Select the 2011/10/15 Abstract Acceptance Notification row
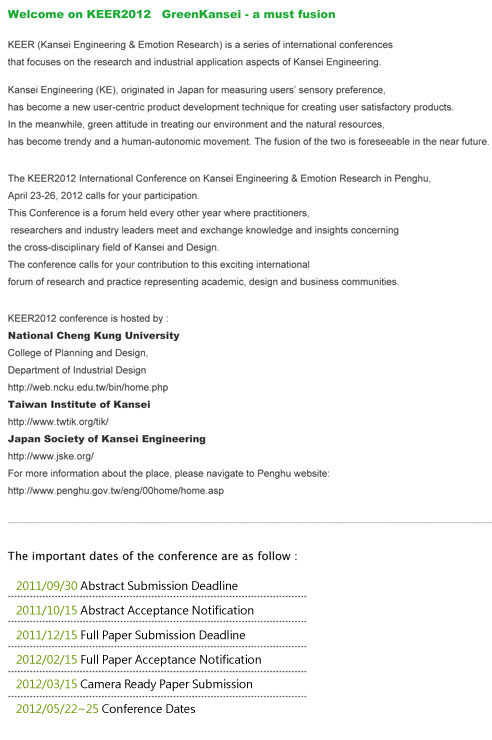Image resolution: width=492 pixels, height=740 pixels. [157, 610]
